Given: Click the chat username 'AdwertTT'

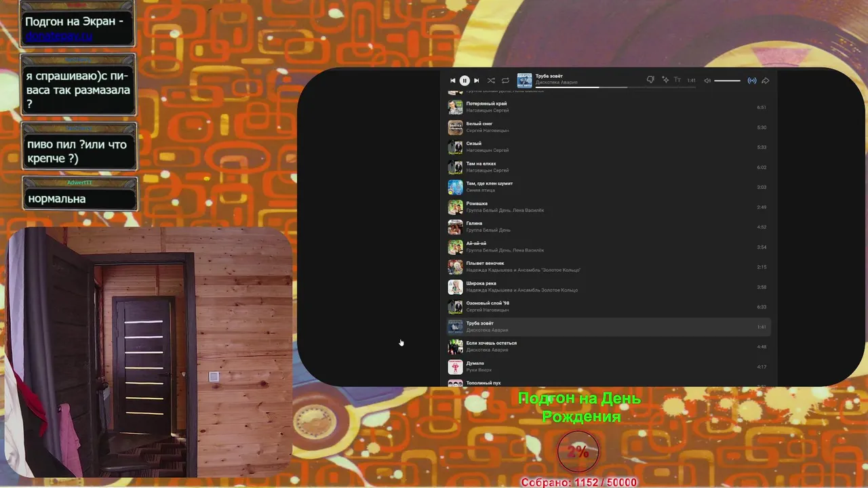Looking at the screenshot, I should point(79,182).
